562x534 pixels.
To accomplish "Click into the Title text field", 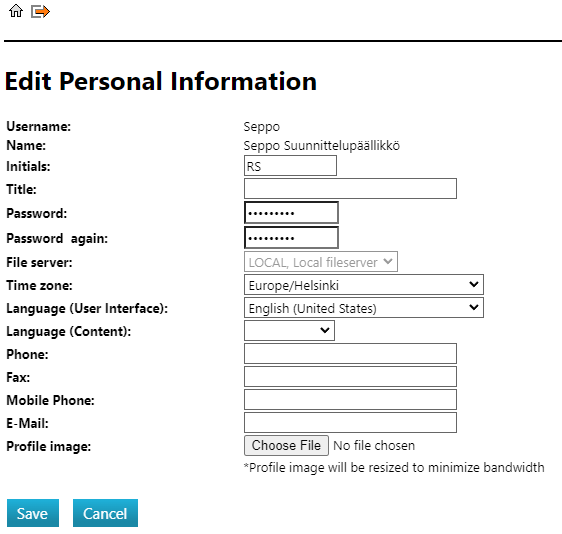I will [351, 189].
